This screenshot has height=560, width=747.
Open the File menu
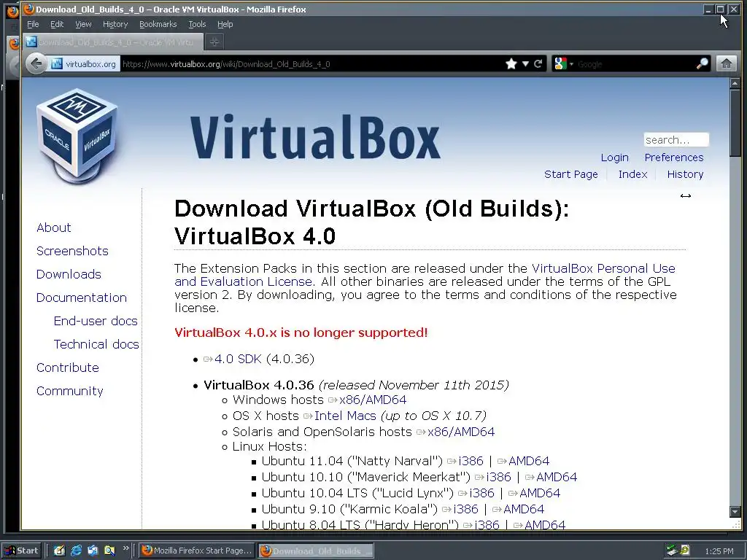[33, 24]
